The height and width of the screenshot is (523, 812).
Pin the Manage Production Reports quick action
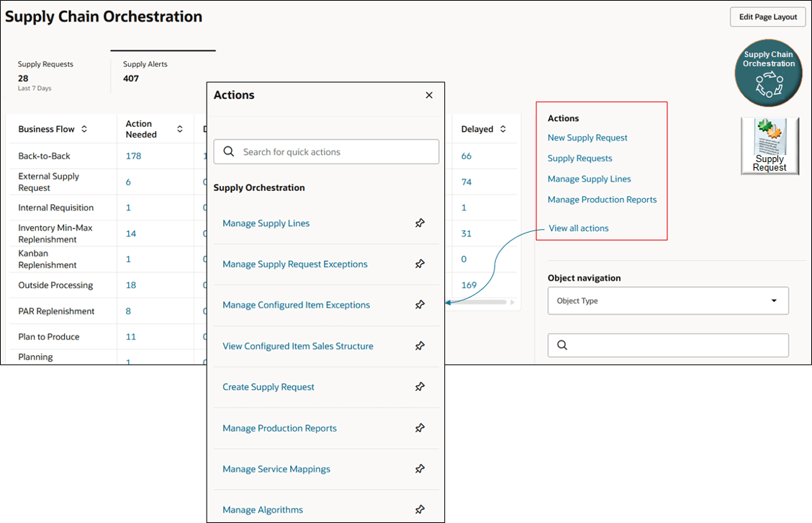(420, 427)
